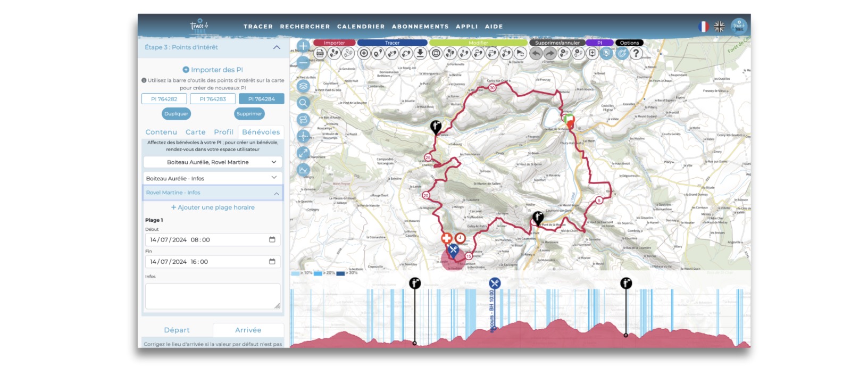Switch language to the English flag
Screen dimensions: 868x383
click(719, 27)
